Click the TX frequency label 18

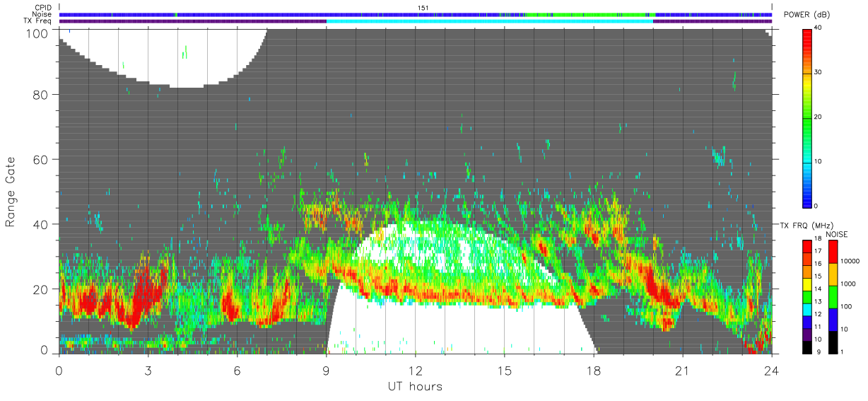pos(819,240)
